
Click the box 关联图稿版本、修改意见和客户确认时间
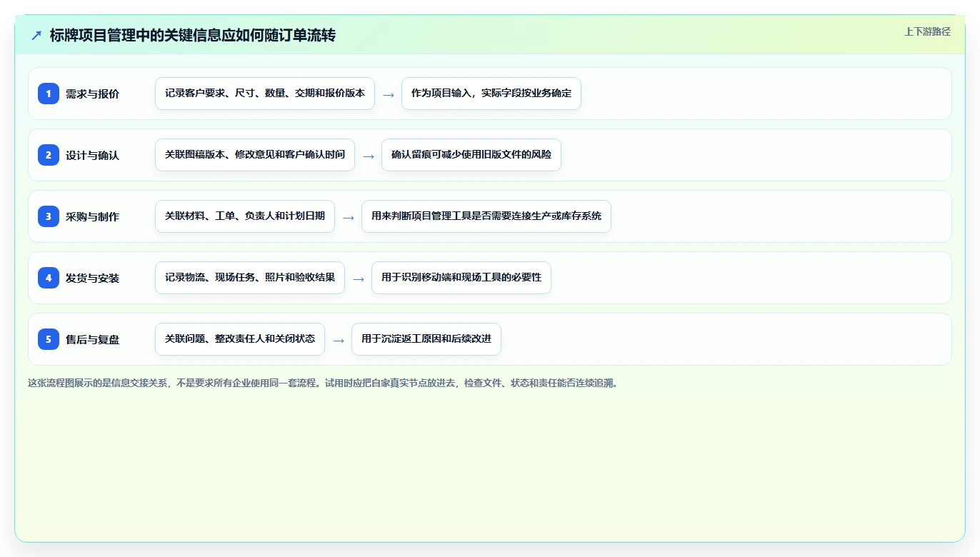255,155
